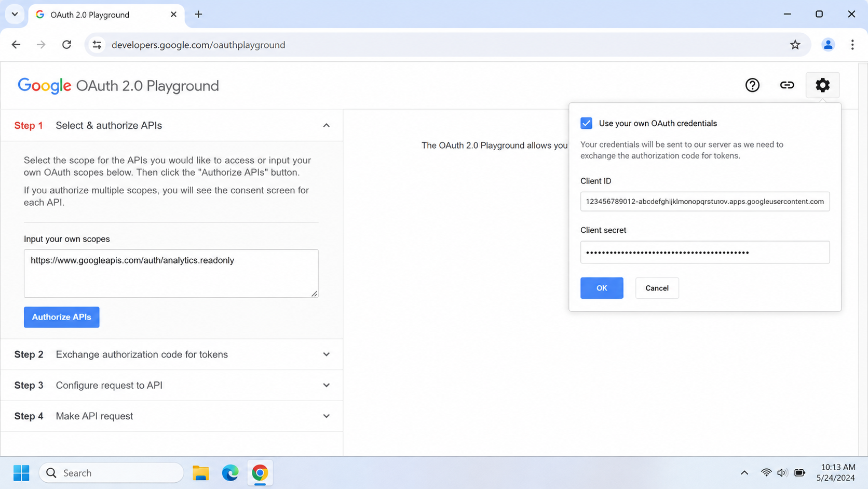The height and width of the screenshot is (489, 868).
Task: Close the OAuth configuration gear menu
Action: [822, 85]
